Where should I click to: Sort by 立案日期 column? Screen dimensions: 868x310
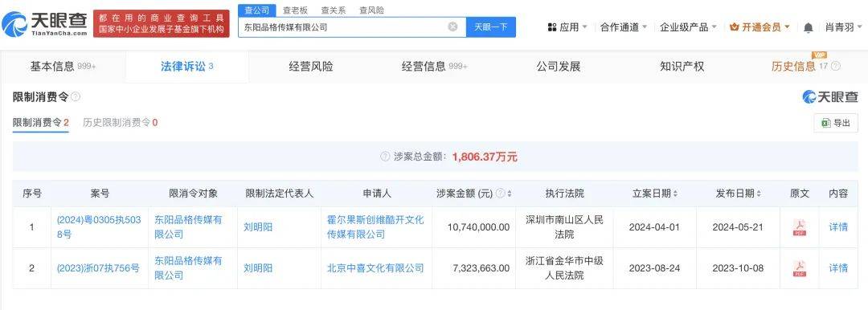675,194
